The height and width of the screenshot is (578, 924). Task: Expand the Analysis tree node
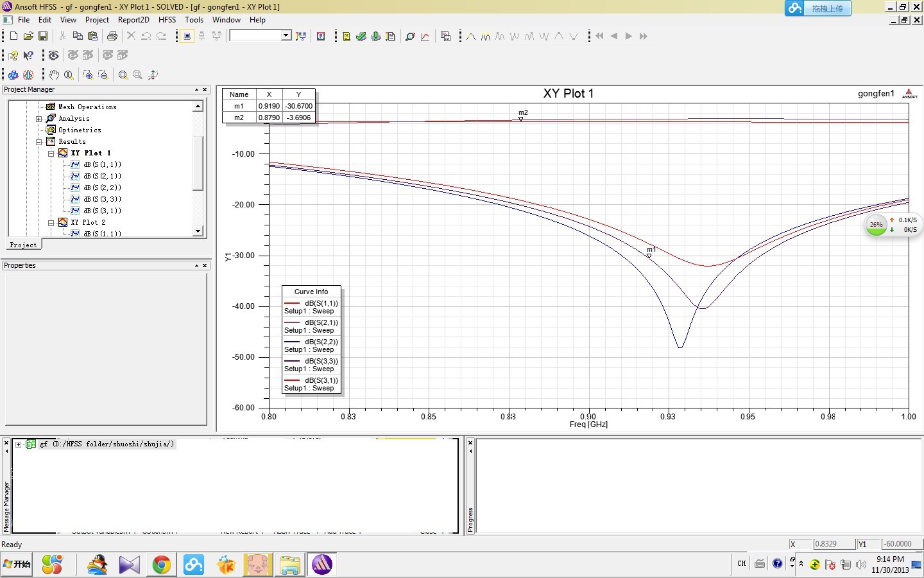point(39,118)
